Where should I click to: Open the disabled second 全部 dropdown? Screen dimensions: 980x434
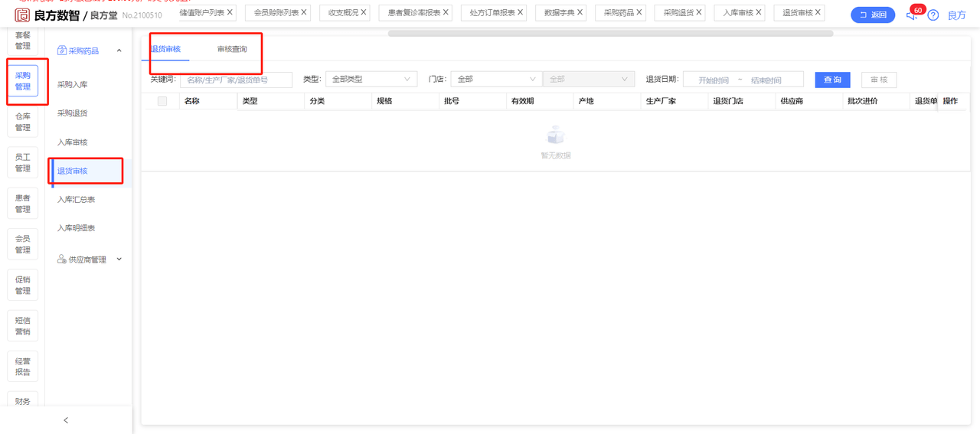pos(589,80)
